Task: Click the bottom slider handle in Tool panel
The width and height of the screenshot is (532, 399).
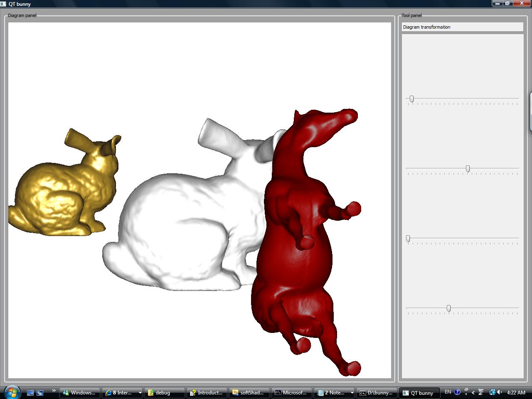Action: click(448, 308)
